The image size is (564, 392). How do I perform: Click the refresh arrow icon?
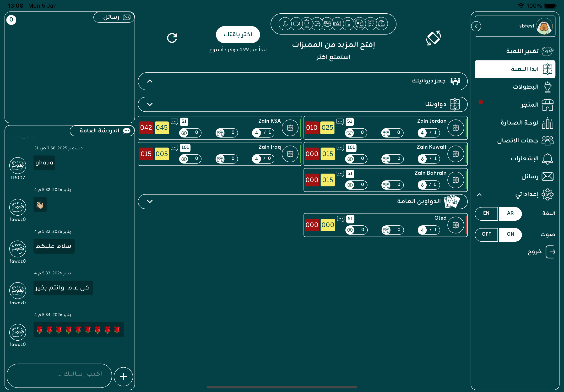(172, 38)
